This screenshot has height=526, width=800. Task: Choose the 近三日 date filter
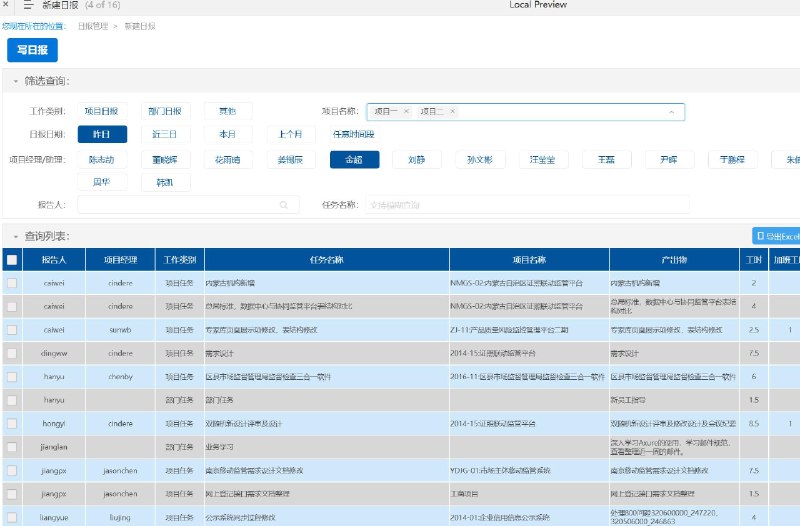click(x=165, y=134)
